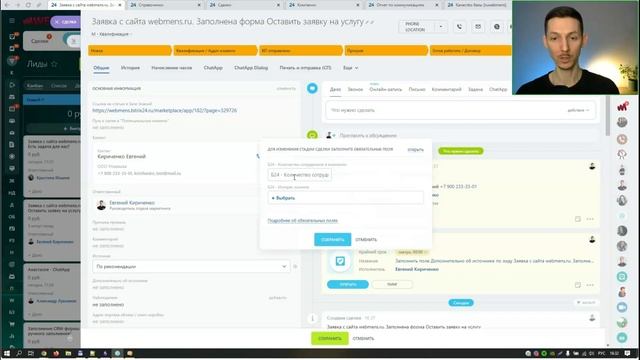Click the green comment icon in timeline
This screenshot has height=360, width=640.
(312, 135)
